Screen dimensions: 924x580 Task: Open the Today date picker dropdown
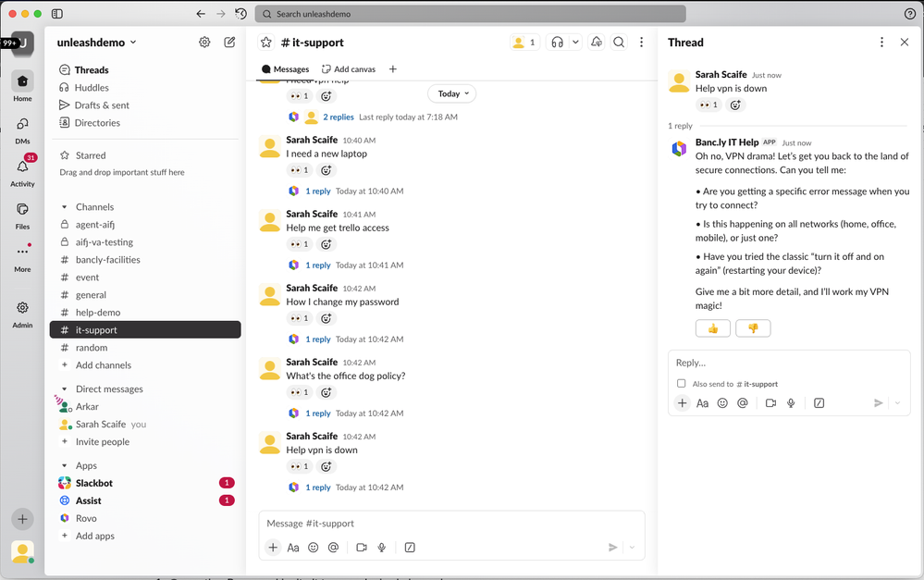coord(451,93)
